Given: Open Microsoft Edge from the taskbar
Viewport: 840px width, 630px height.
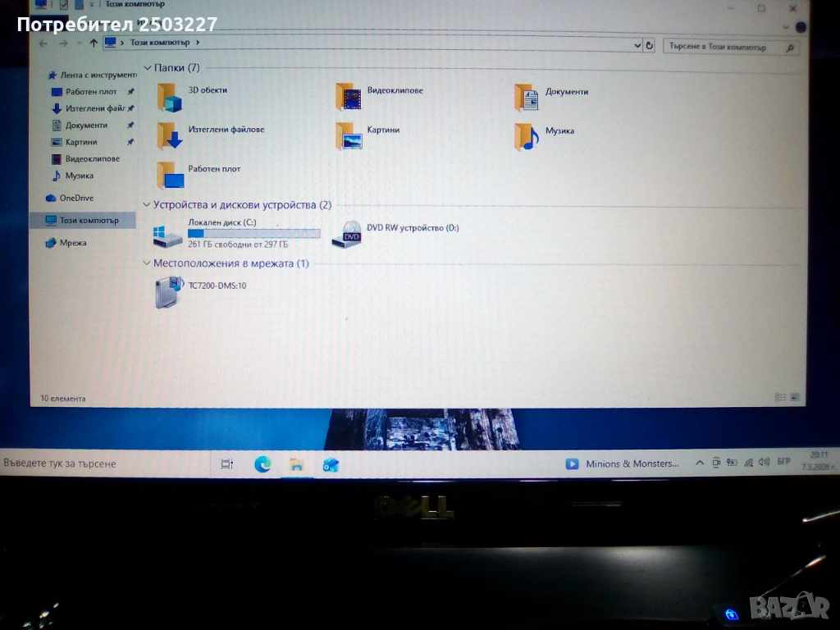Looking at the screenshot, I should pyautogui.click(x=262, y=464).
